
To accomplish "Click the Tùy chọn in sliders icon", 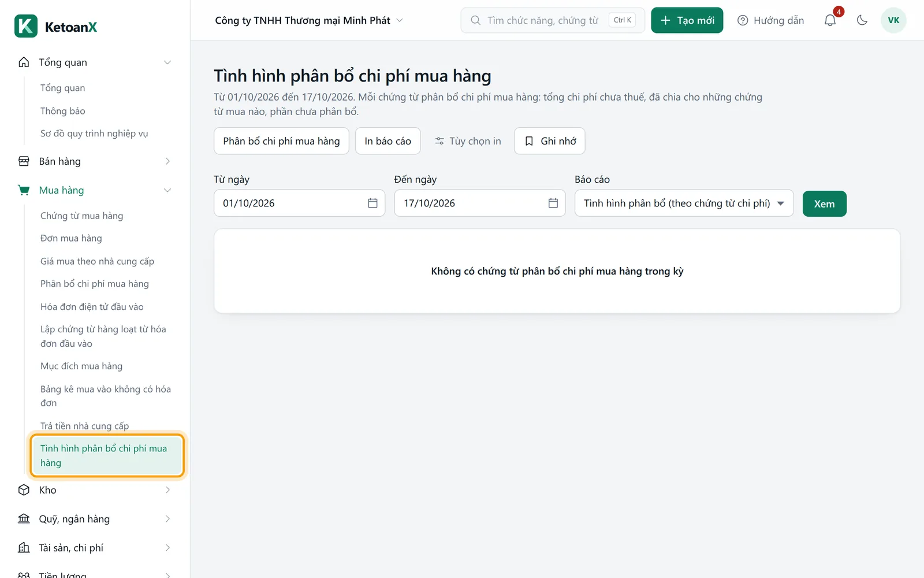I will [439, 141].
